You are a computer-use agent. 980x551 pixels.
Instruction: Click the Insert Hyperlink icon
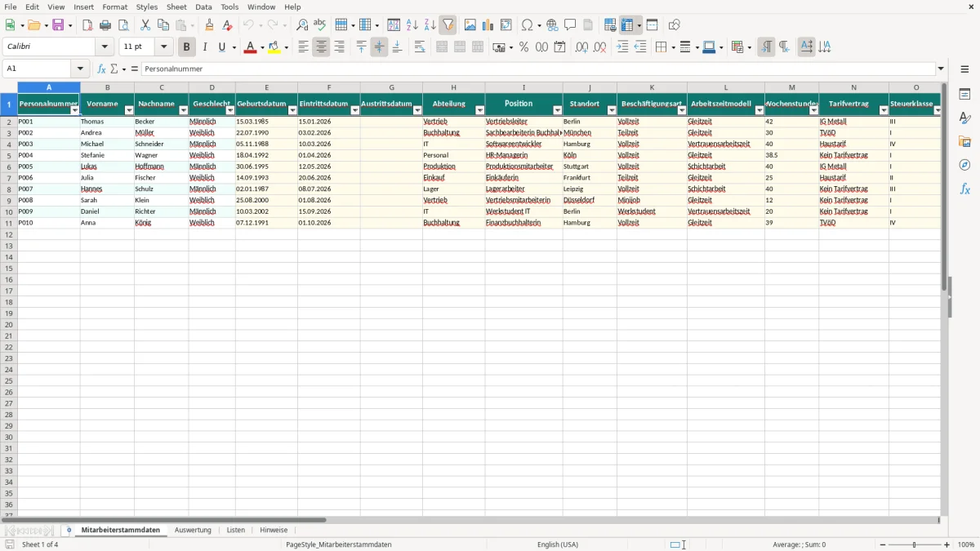point(552,25)
